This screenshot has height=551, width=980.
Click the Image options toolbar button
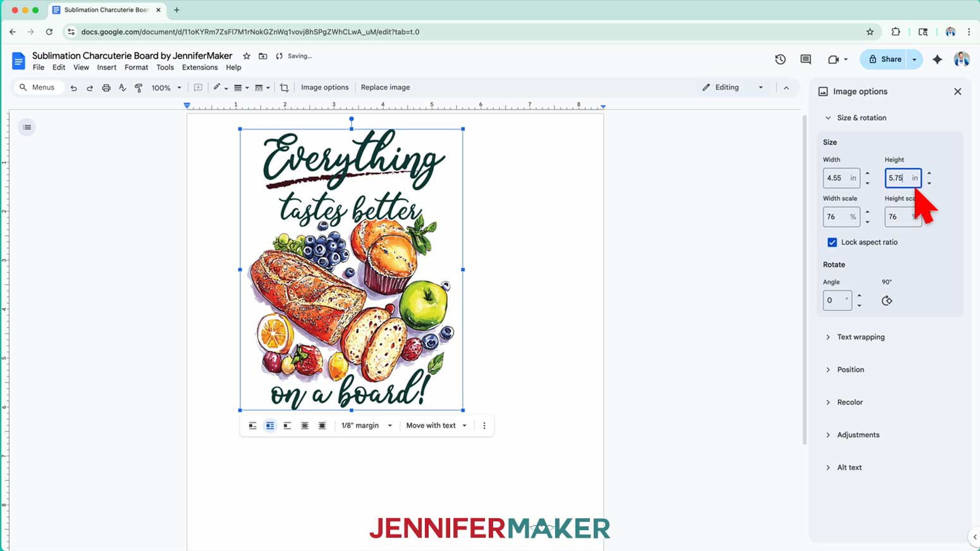coord(324,88)
